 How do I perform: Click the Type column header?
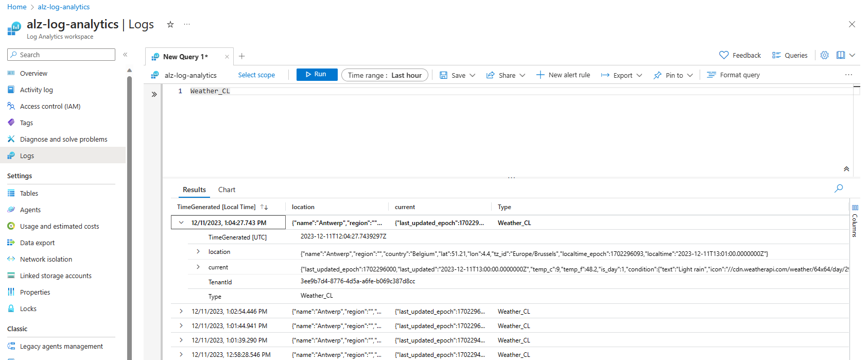pos(505,207)
